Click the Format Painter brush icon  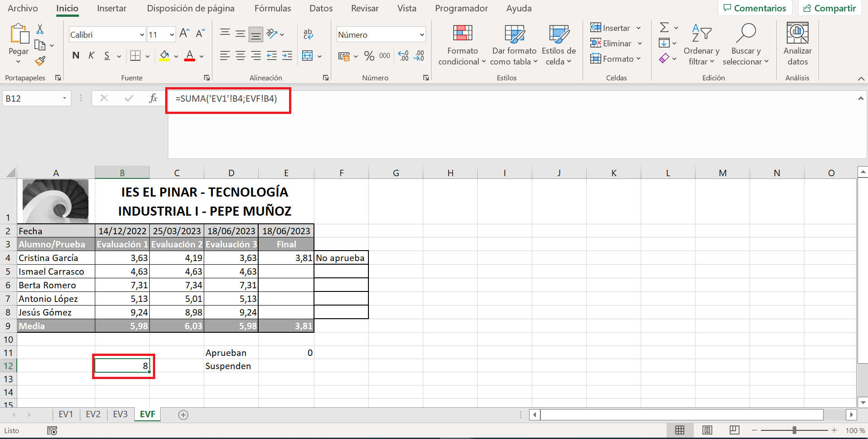click(x=40, y=61)
